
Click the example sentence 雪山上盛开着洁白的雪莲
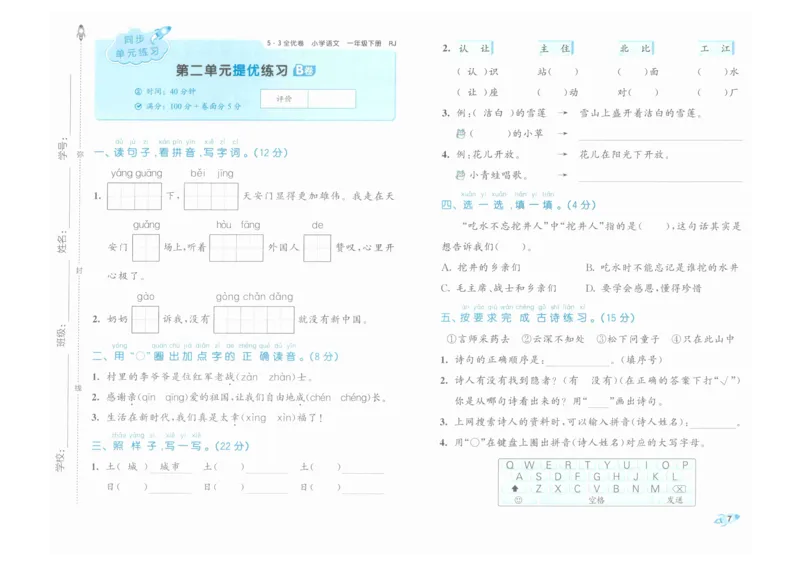point(642,113)
